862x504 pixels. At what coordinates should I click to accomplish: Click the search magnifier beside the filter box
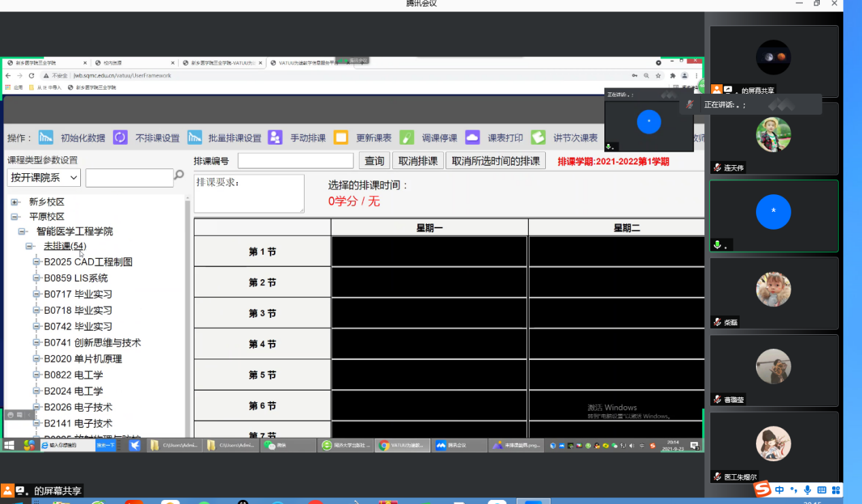pyautogui.click(x=179, y=175)
